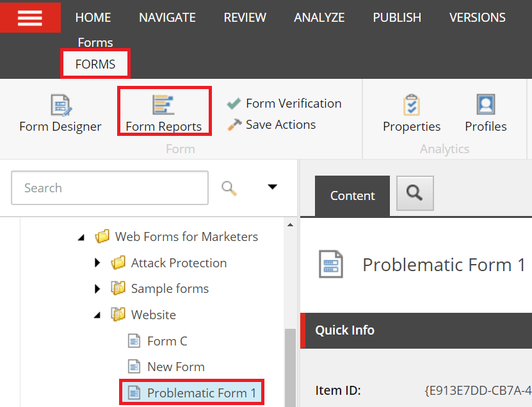Expand the Sample forms folder
Image resolution: width=532 pixels, height=407 pixels.
tap(97, 289)
